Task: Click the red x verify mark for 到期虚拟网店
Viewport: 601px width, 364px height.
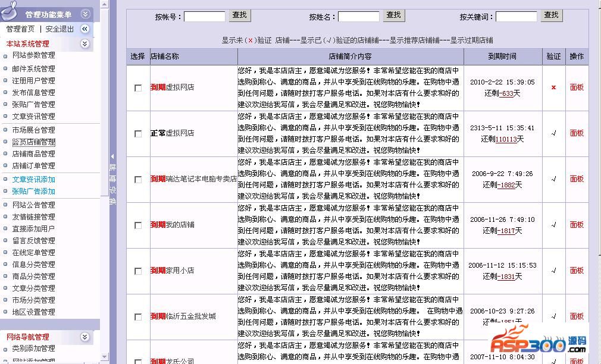Action: pyautogui.click(x=553, y=87)
